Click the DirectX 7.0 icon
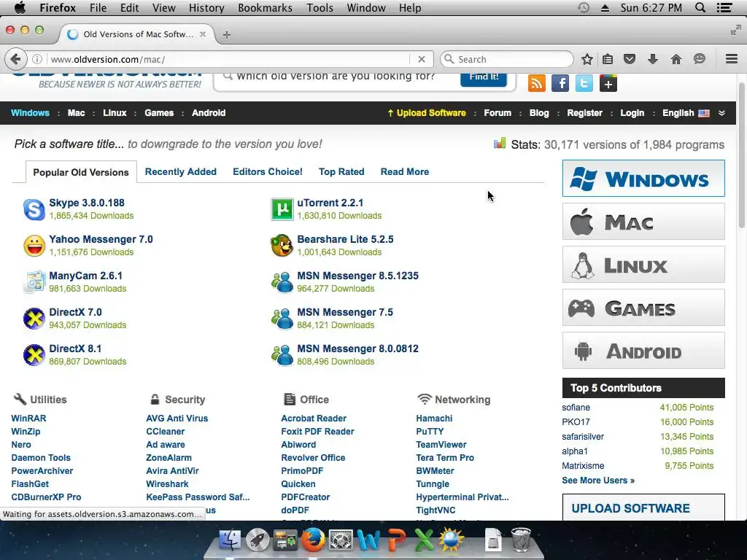This screenshot has height=560, width=747. click(34, 319)
